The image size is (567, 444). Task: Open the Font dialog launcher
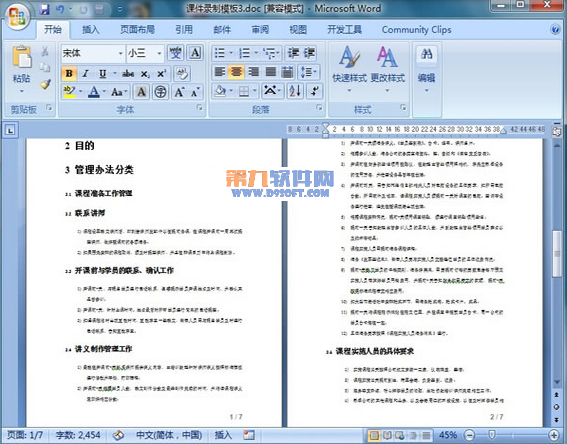click(199, 107)
